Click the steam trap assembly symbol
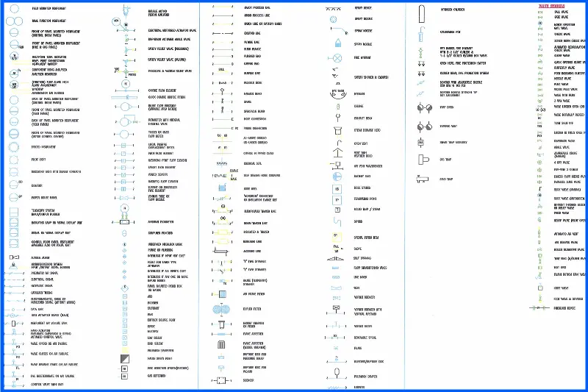 [x=420, y=143]
